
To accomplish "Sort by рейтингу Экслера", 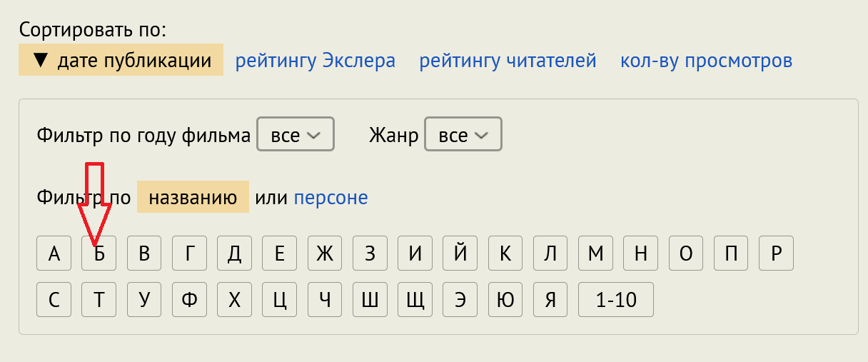I will pos(315,61).
